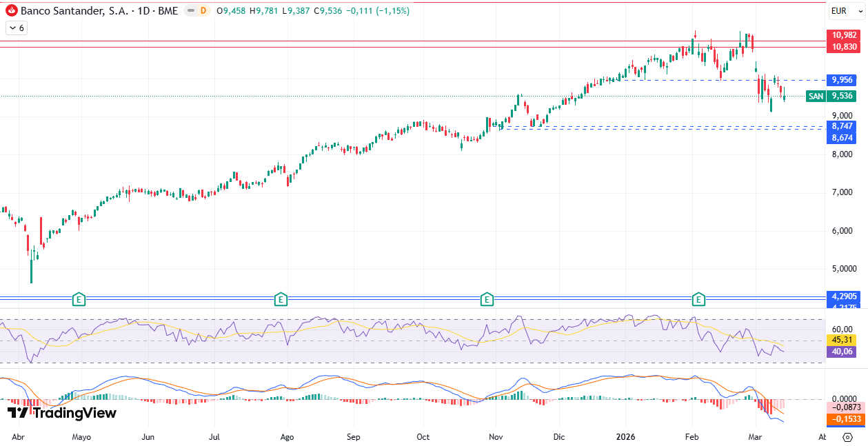Image resolution: width=868 pixels, height=446 pixels.
Task: Open chart settings gear in bottom-right corner
Action: pos(847,437)
